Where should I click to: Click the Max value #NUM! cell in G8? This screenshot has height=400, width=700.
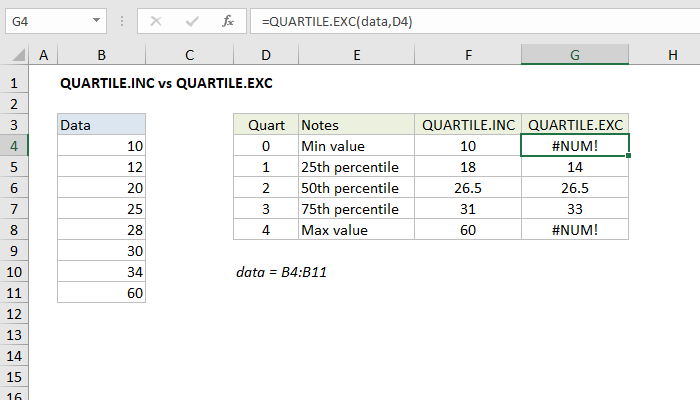(575, 230)
